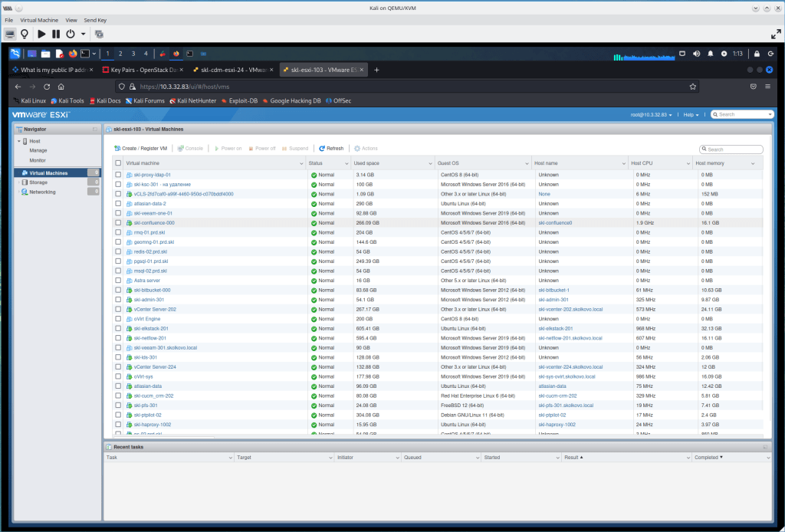This screenshot has width=785, height=532.
Task: Click the lightbulb details icon in toolbar
Action: 24,34
